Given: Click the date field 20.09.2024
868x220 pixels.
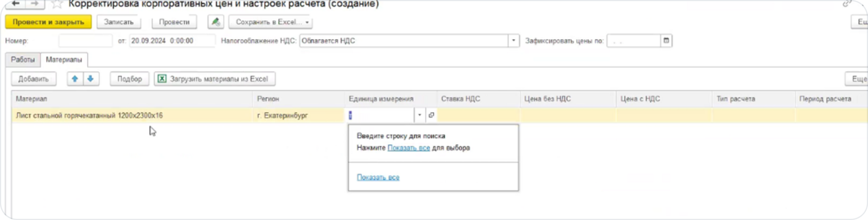Looking at the screenshot, I should pos(172,41).
